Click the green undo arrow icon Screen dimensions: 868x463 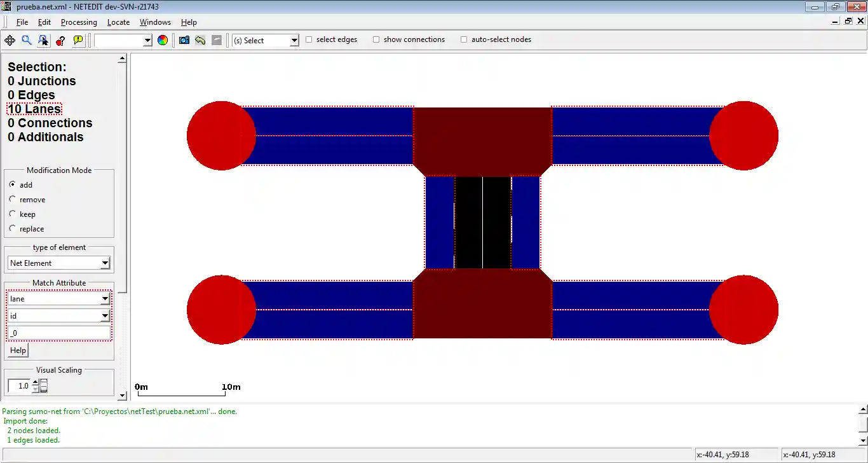click(x=200, y=40)
